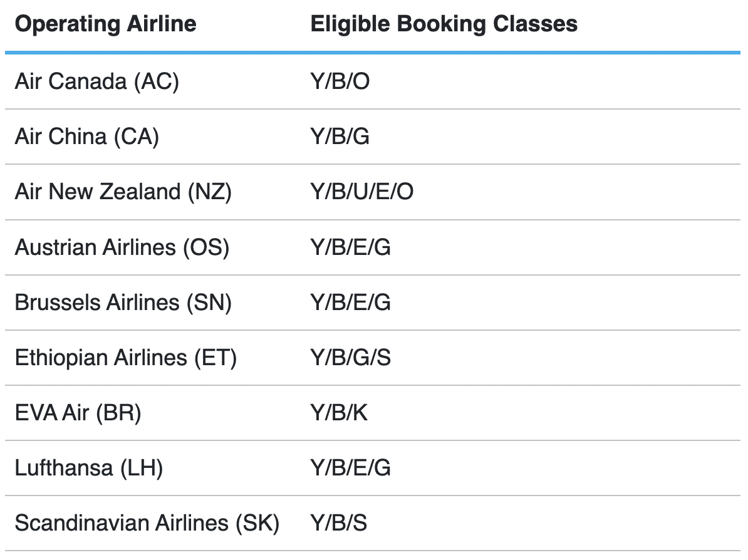748x560 pixels.
Task: Click the Y/B/G/S booking classes cell
Action: coord(351,358)
